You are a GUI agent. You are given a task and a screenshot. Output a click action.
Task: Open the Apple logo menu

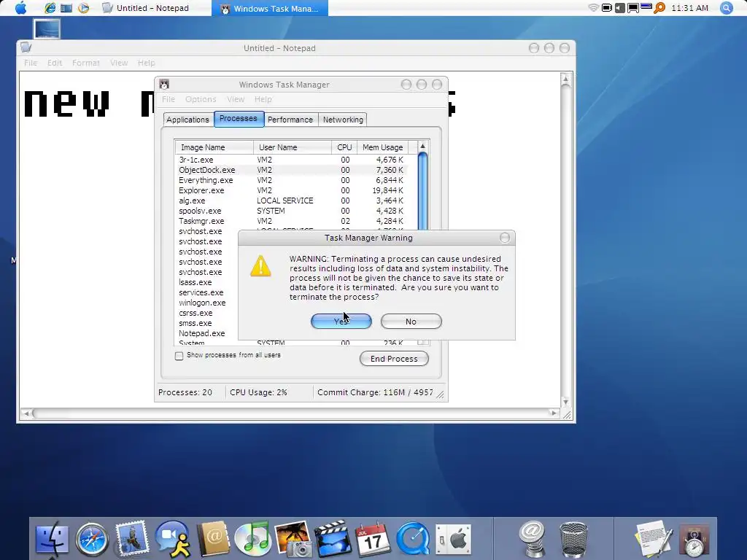(20, 7)
